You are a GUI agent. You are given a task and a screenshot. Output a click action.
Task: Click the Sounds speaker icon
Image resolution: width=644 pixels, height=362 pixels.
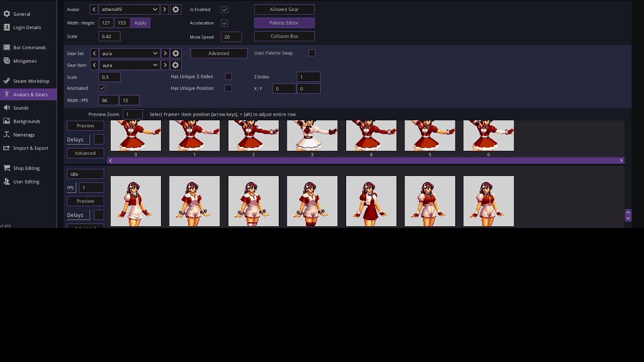[x=7, y=108]
